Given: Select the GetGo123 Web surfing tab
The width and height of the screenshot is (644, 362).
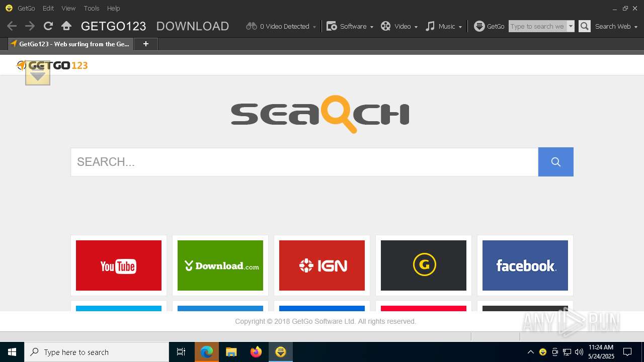Looking at the screenshot, I should [70, 44].
